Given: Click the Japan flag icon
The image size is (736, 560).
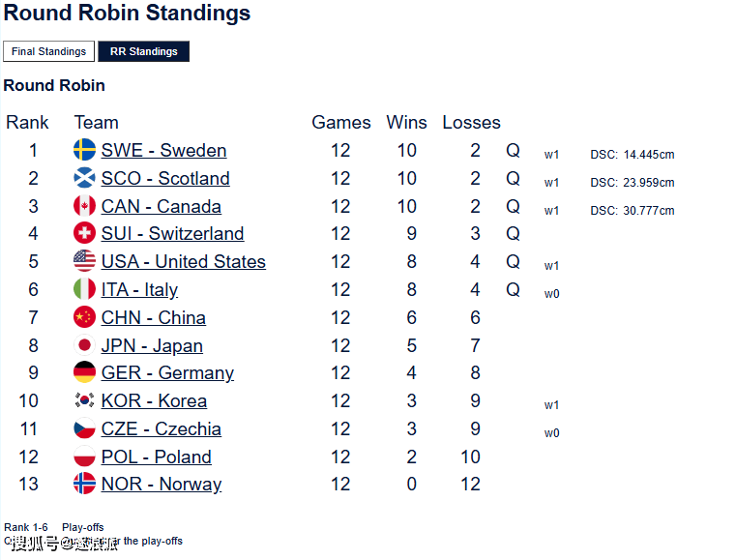Looking at the screenshot, I should click(x=84, y=345).
